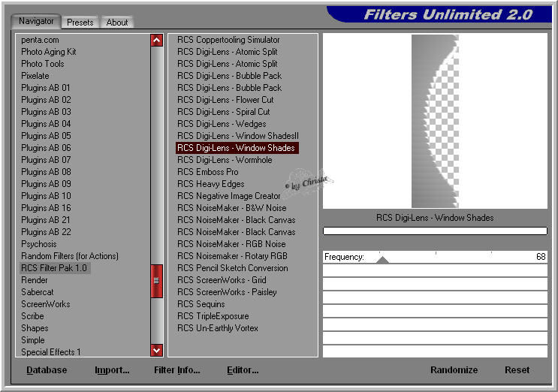Choose RCS TripleExposure filter
Image resolution: width=558 pixels, height=392 pixels.
point(213,316)
